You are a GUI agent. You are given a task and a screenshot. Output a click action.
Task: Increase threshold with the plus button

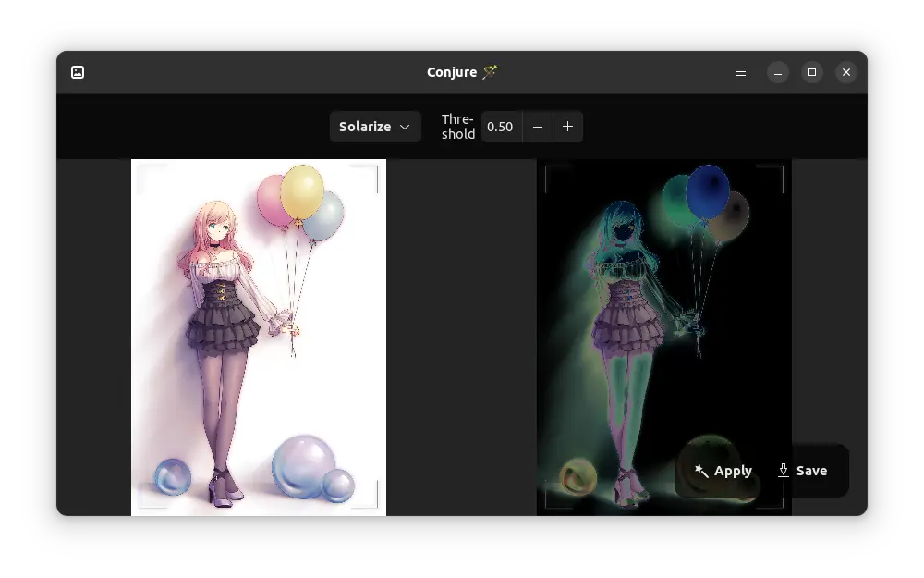[567, 127]
